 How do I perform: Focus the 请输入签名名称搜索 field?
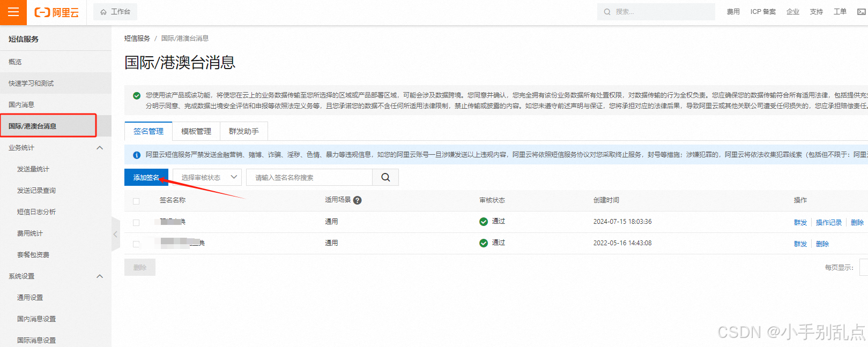coord(309,177)
